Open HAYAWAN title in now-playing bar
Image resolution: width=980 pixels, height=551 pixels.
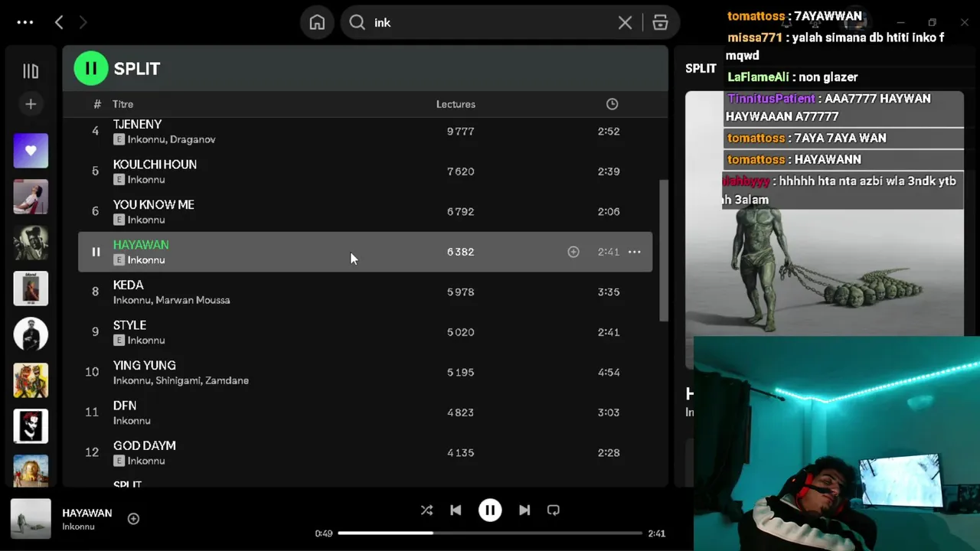point(87,513)
